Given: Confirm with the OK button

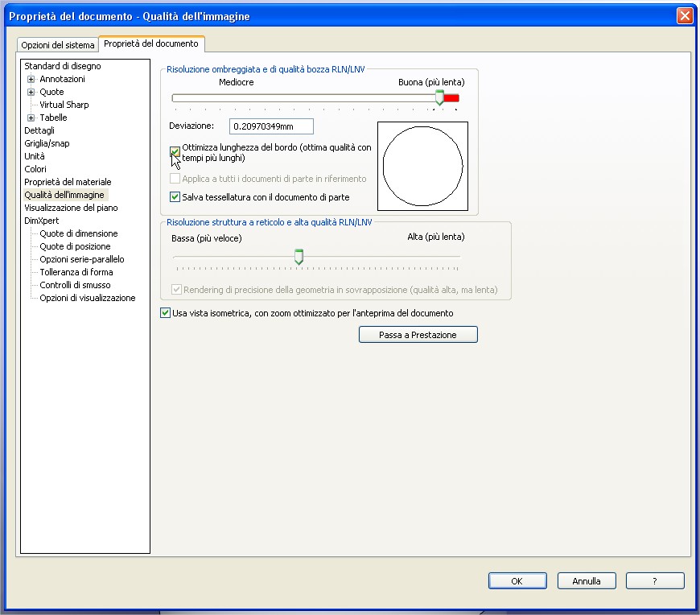Looking at the screenshot, I should pos(517,581).
